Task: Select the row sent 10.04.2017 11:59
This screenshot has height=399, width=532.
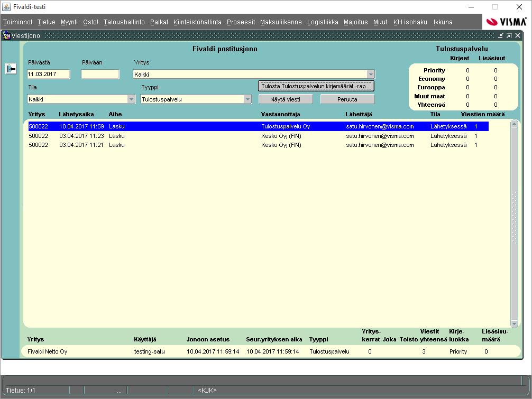Action: [258, 126]
